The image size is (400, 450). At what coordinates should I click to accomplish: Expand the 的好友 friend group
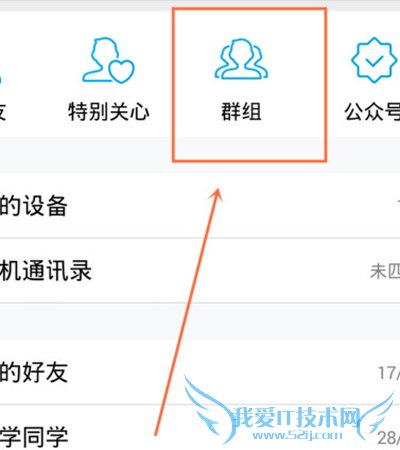click(x=200, y=372)
